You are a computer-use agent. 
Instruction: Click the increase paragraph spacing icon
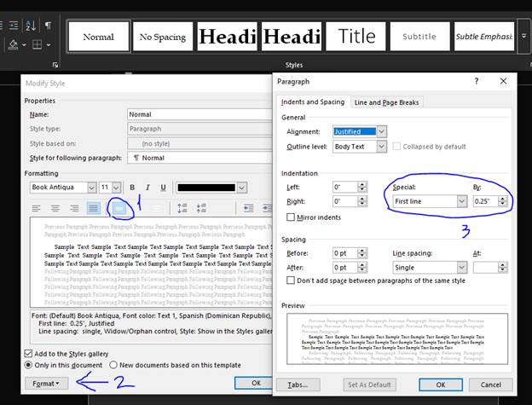pyautogui.click(x=182, y=208)
